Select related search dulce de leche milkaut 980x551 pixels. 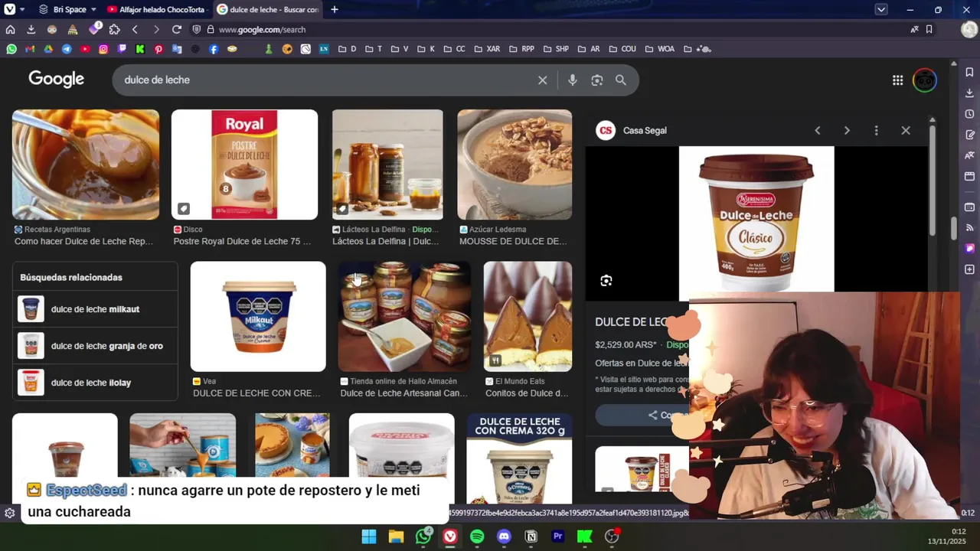tap(96, 309)
